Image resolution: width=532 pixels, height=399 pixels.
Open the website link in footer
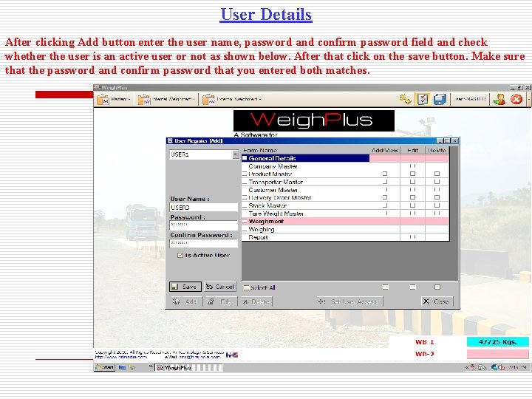[x=120, y=357]
